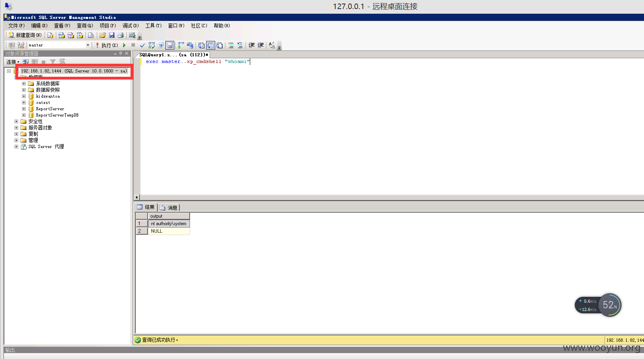Expand the ReportServerTempDB database node
This screenshot has height=359, width=644.
pyautogui.click(x=24, y=115)
